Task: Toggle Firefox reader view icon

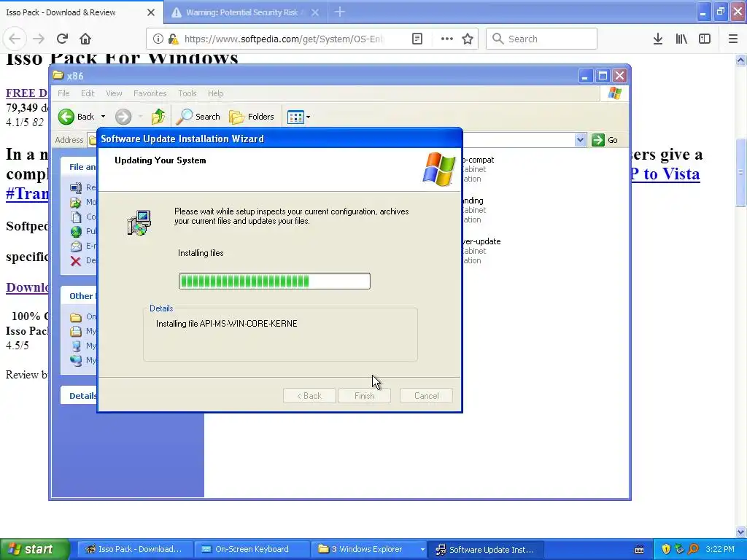Action: [x=417, y=39]
